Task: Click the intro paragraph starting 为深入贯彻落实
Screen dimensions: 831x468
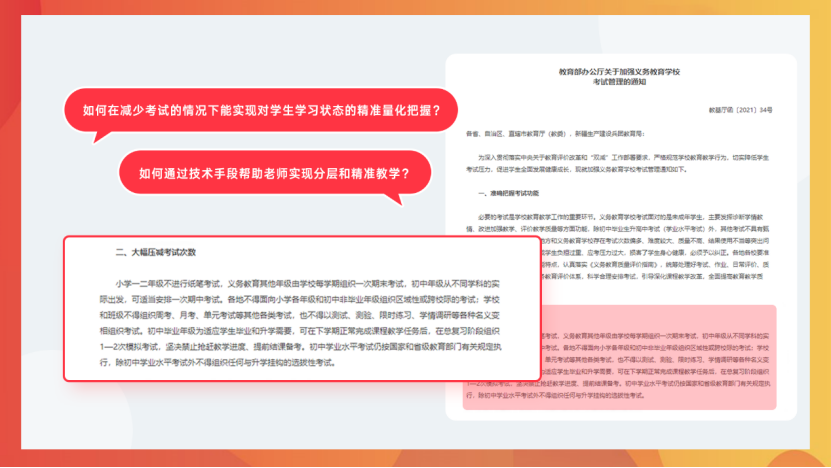Action: [x=620, y=157]
